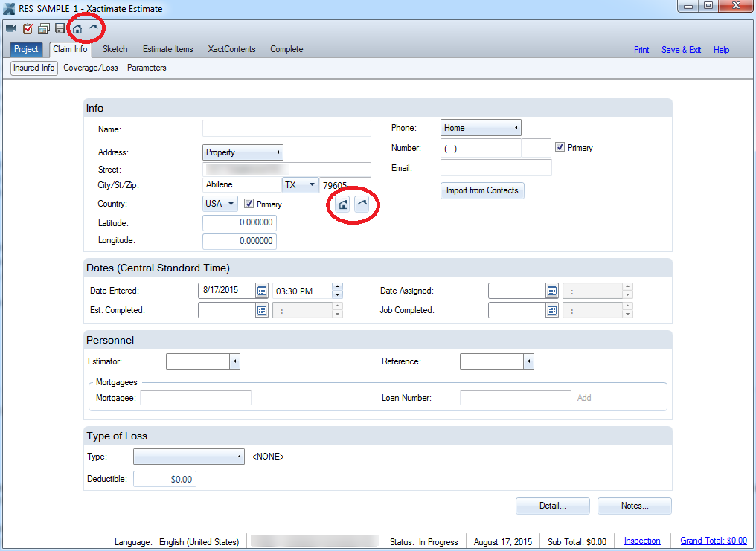Click the Print link
The image size is (756, 551).
641,50
